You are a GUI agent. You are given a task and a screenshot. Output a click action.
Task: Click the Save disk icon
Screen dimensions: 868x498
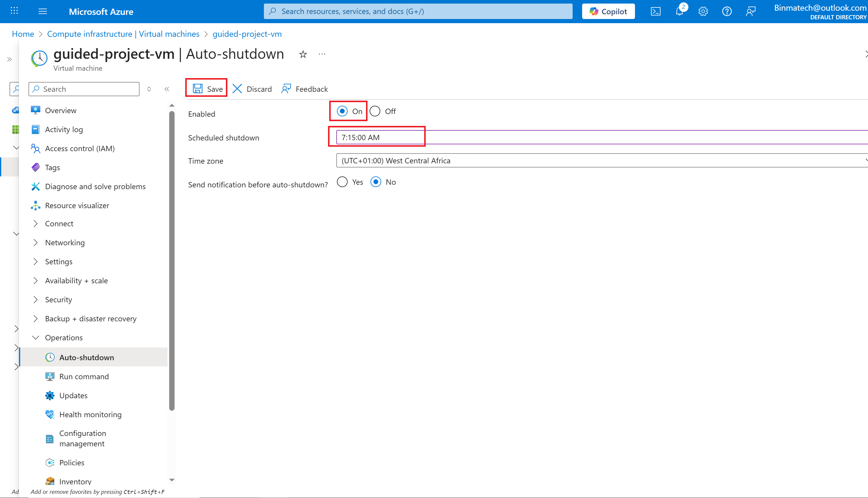click(x=198, y=89)
